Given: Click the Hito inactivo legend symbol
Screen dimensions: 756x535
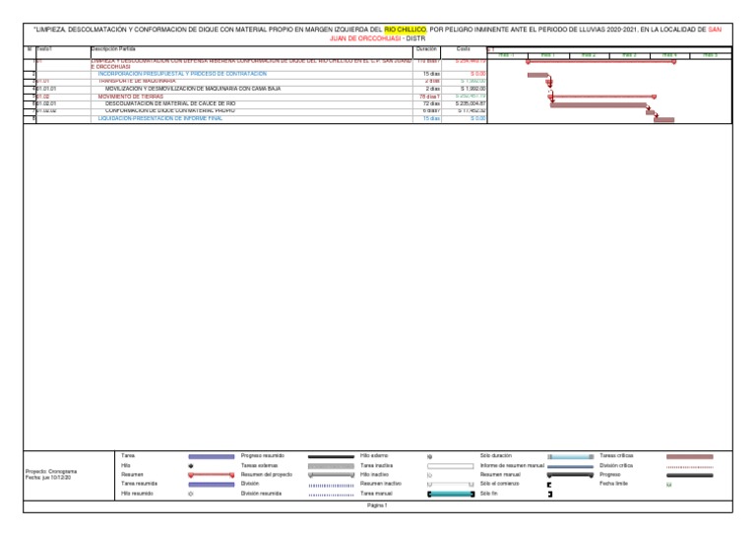Looking at the screenshot, I should pyautogui.click(x=429, y=475).
